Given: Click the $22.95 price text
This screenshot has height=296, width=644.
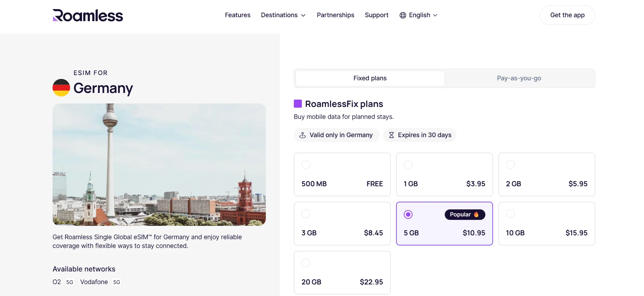Looking at the screenshot, I should click(x=371, y=282).
